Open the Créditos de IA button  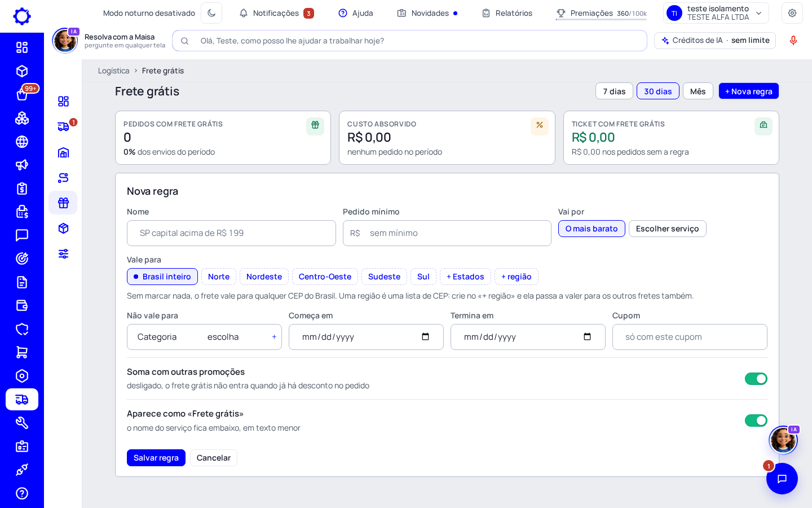pos(715,41)
